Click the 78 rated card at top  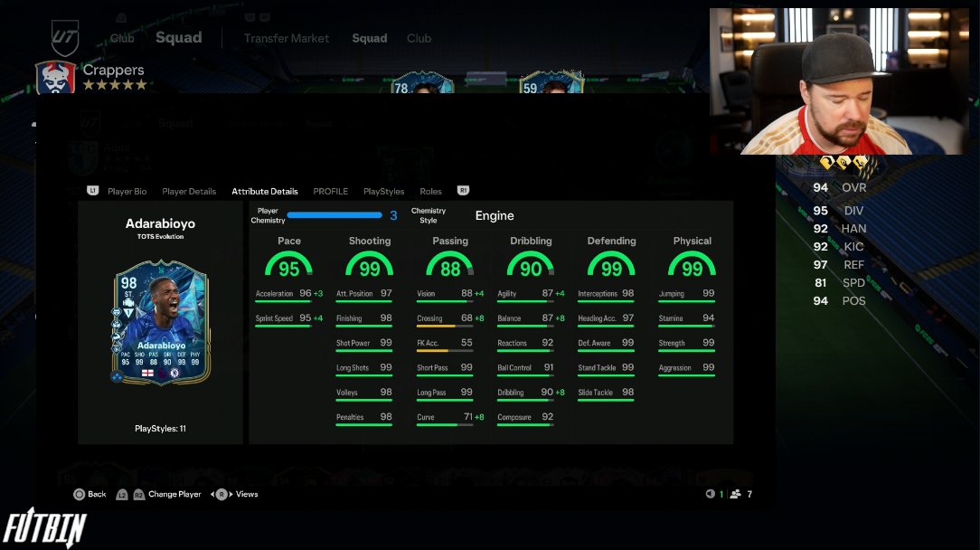422,82
